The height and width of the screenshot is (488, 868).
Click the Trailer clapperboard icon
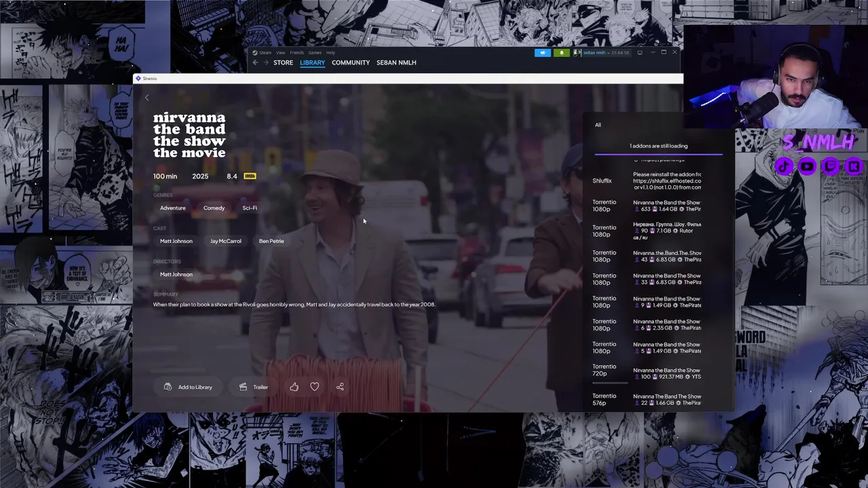click(243, 387)
